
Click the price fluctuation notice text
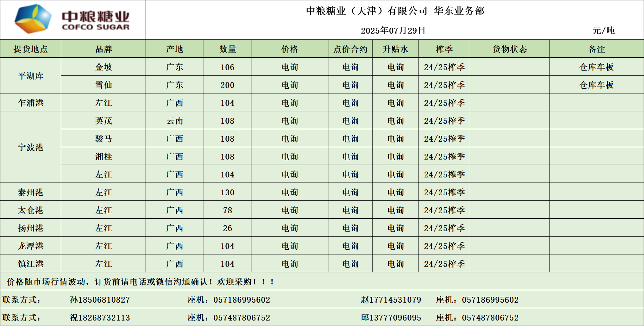(x=140, y=281)
